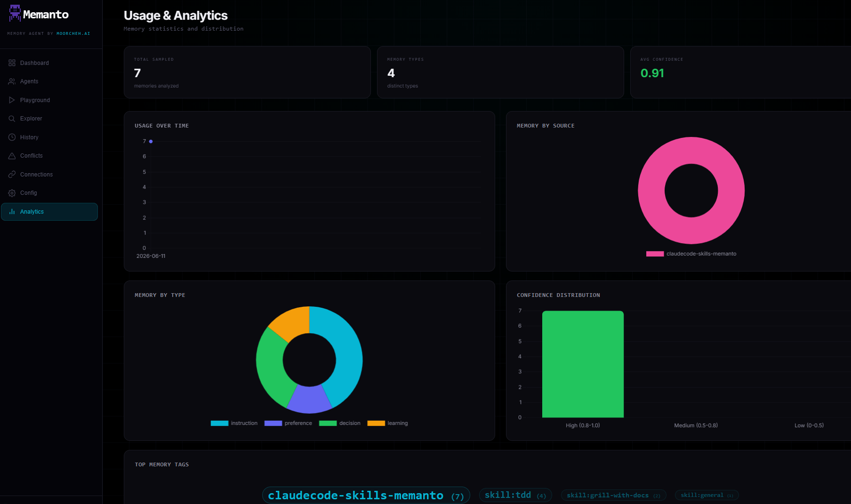Click the Playground play icon

12,100
